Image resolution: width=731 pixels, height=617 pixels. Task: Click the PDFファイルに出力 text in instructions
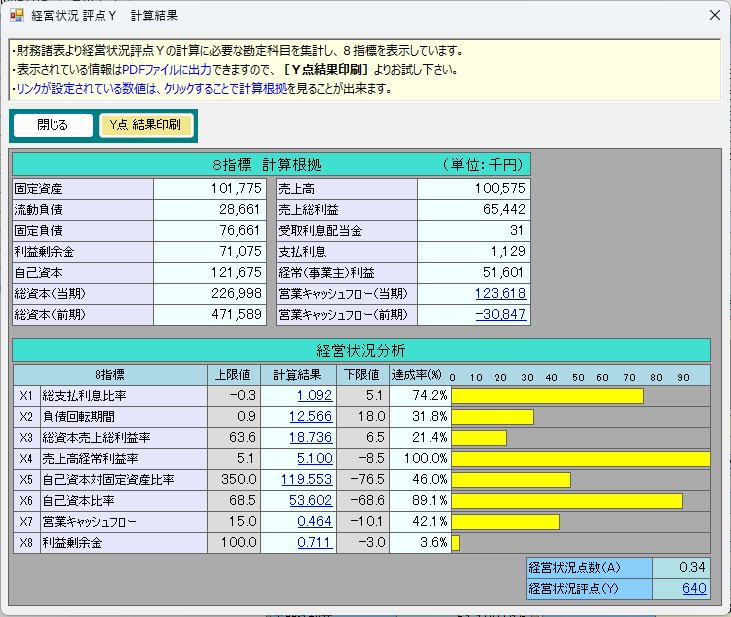167,70
